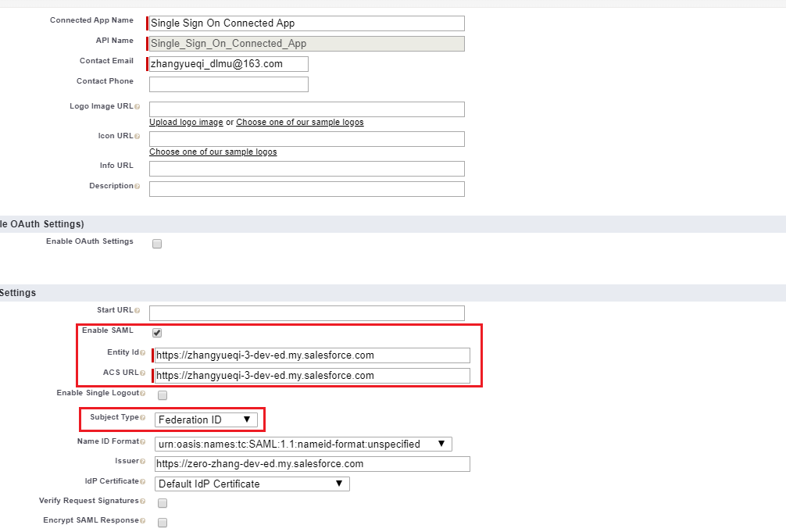Viewport: 786px width, 532px height.
Task: Open help icon beside Verify Request Signatures
Action: [143, 502]
